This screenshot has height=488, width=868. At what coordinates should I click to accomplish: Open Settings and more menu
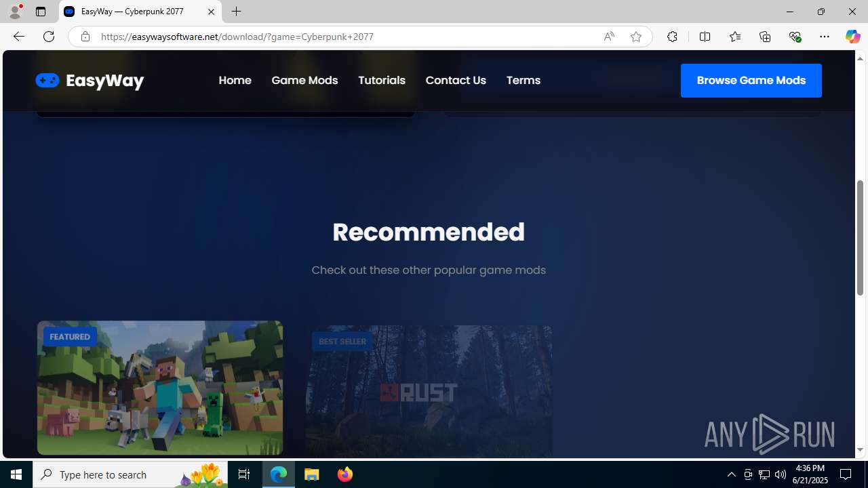(825, 37)
